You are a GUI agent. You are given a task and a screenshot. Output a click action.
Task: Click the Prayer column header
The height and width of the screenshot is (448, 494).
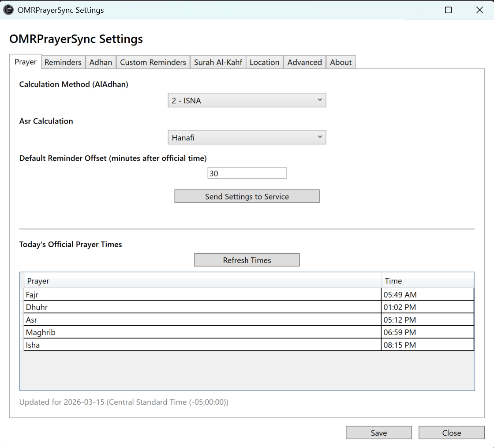tap(202, 281)
